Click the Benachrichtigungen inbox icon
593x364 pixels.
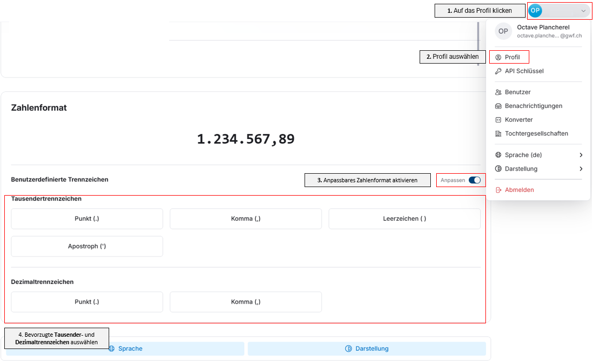(498, 106)
